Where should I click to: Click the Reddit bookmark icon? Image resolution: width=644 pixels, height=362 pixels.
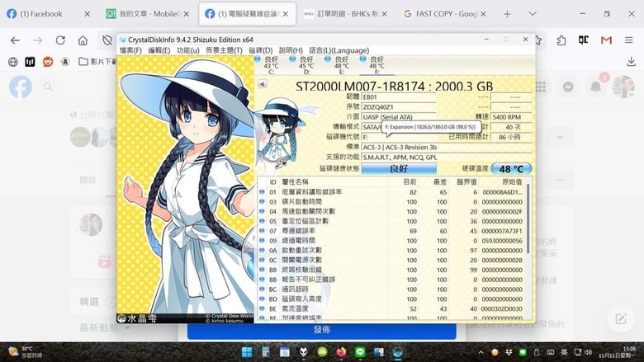tap(48, 62)
